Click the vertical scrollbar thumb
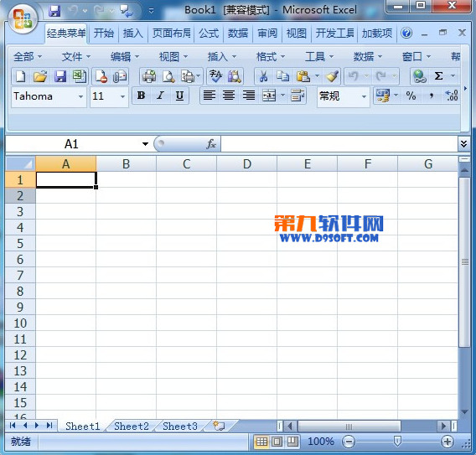This screenshot has width=476, height=455. pyautogui.click(x=464, y=262)
